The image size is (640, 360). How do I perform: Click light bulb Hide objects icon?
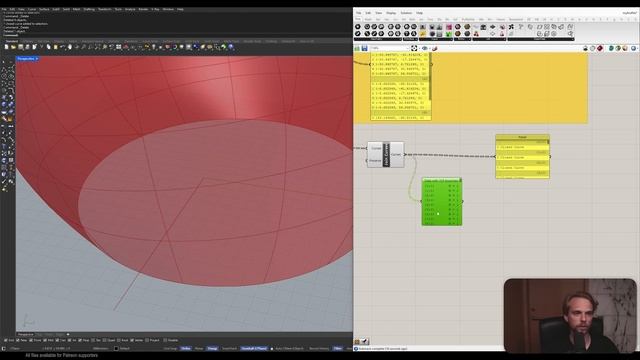pyautogui.click(x=153, y=47)
